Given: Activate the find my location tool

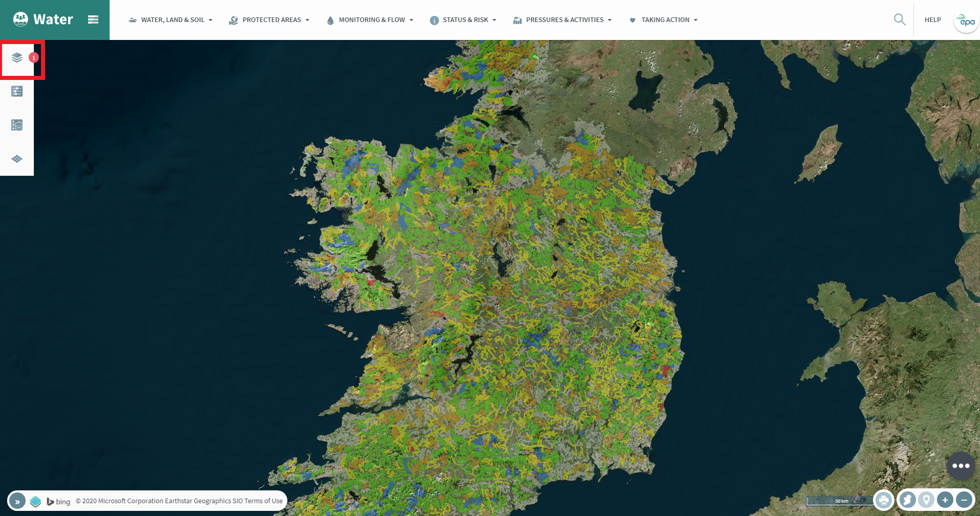Looking at the screenshot, I should (x=926, y=500).
